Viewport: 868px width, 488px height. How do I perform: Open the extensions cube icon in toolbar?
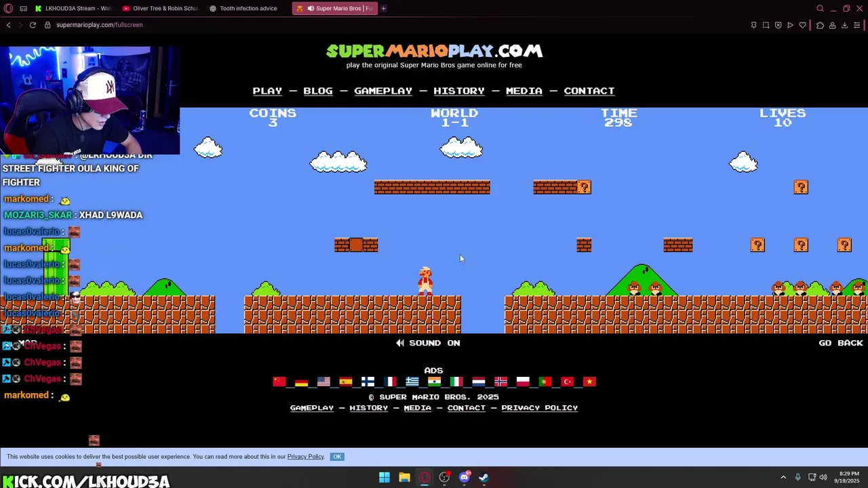pos(820,25)
